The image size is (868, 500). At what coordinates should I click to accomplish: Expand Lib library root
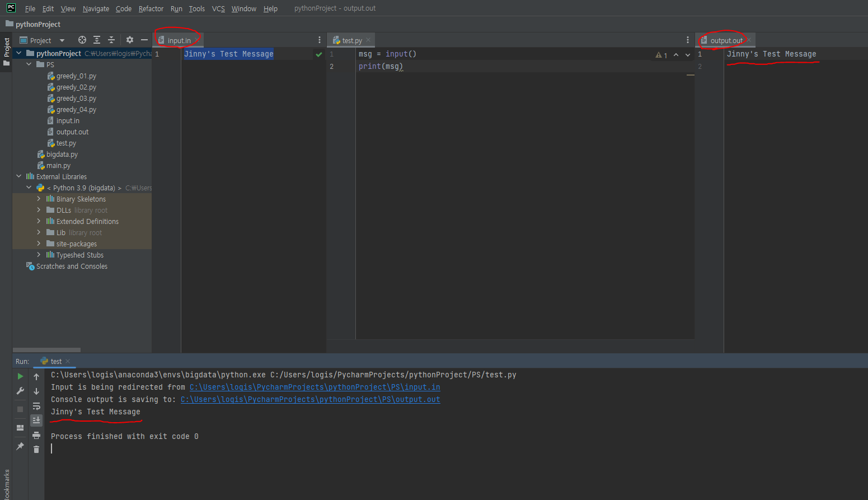[39, 232]
